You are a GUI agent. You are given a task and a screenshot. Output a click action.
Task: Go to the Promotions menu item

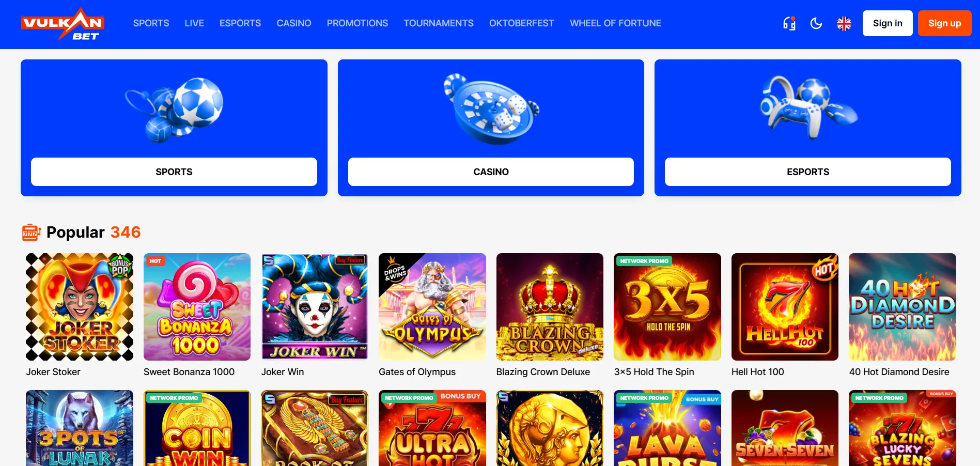pos(357,23)
